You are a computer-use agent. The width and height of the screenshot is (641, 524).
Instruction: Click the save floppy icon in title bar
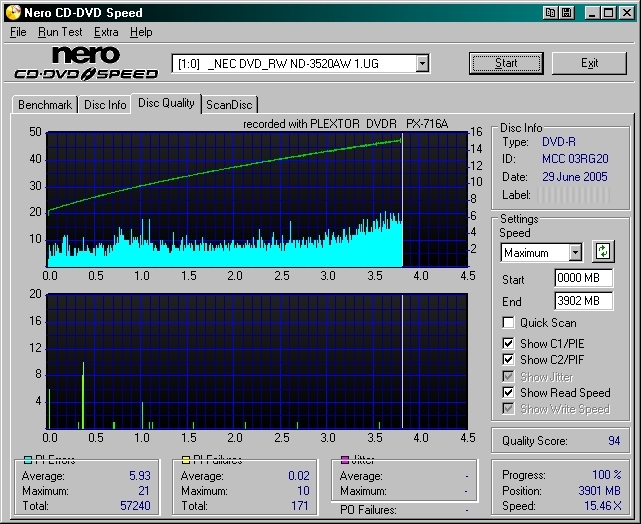click(567, 13)
